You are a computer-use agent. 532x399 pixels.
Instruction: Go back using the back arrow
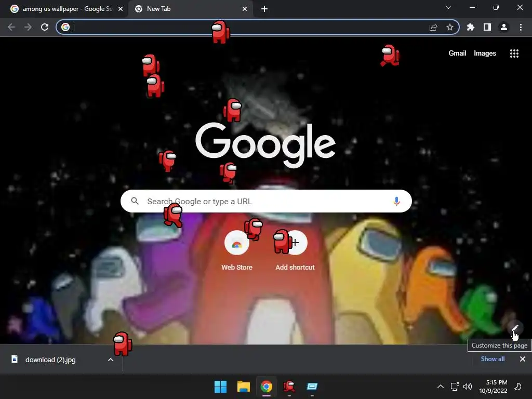[11, 27]
